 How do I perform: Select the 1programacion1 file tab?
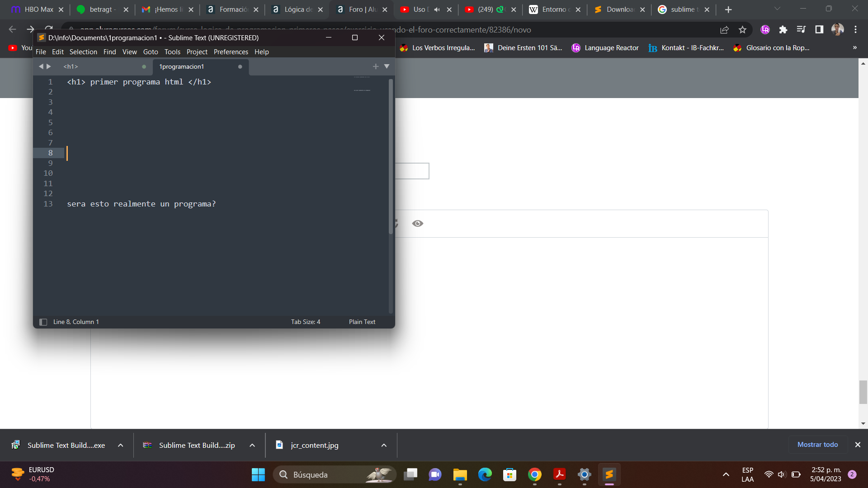(x=182, y=66)
